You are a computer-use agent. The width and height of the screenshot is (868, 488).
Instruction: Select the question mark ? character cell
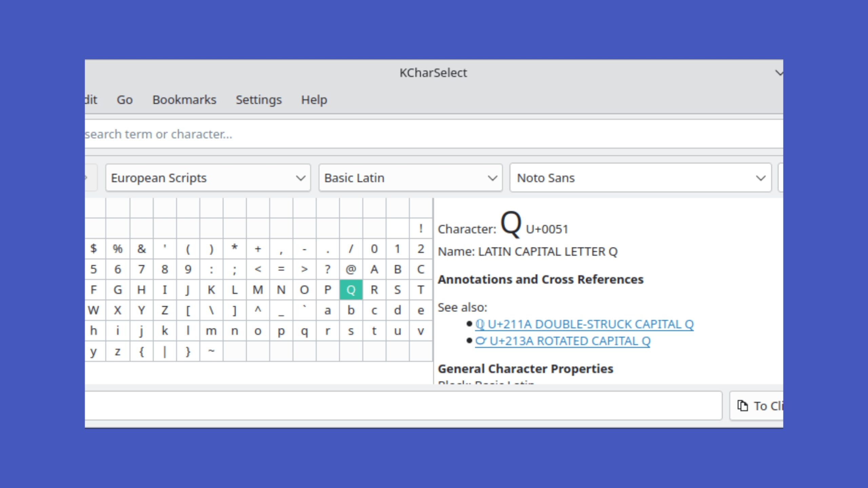(328, 269)
